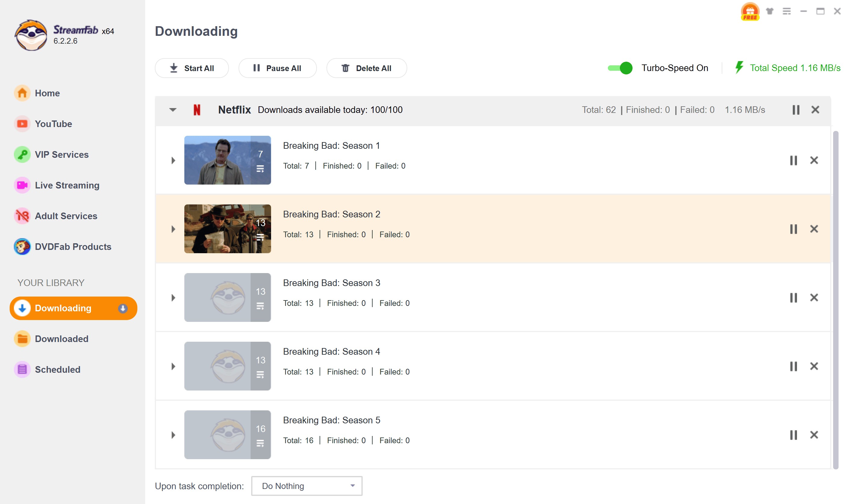Pause Breaking Bad: Season 3 download
Viewport: 850px width, 504px height.
793,297
